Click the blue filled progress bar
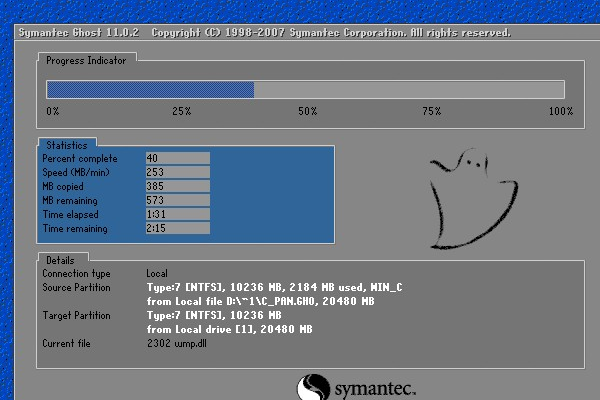 150,90
